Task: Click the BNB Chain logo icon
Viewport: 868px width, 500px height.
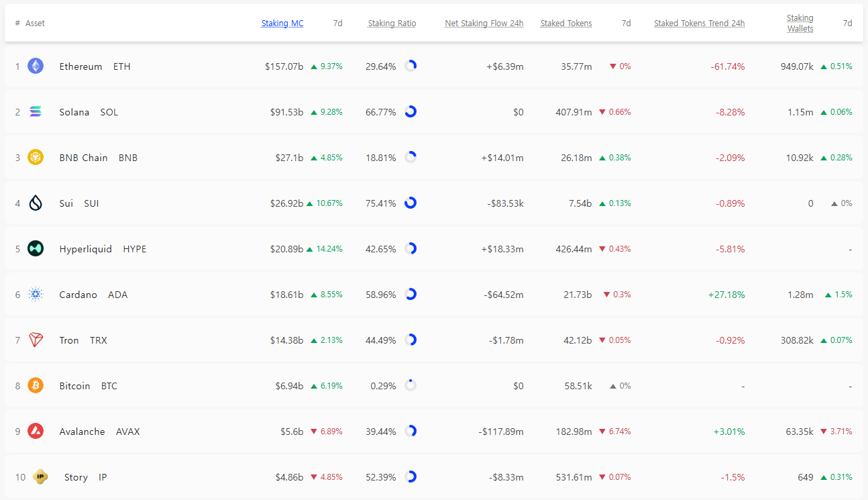Action: pyautogui.click(x=36, y=157)
